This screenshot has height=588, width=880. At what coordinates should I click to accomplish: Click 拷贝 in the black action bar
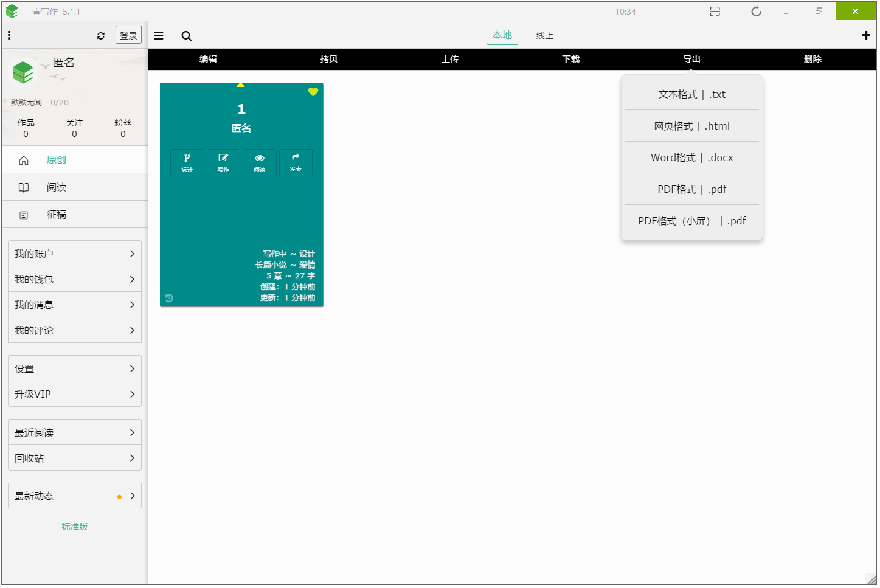point(329,59)
